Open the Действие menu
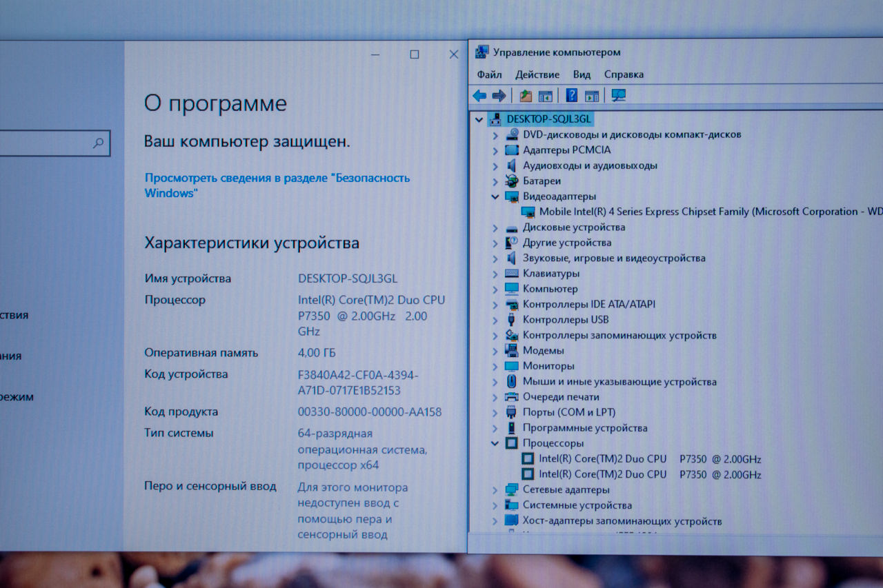 [x=537, y=74]
